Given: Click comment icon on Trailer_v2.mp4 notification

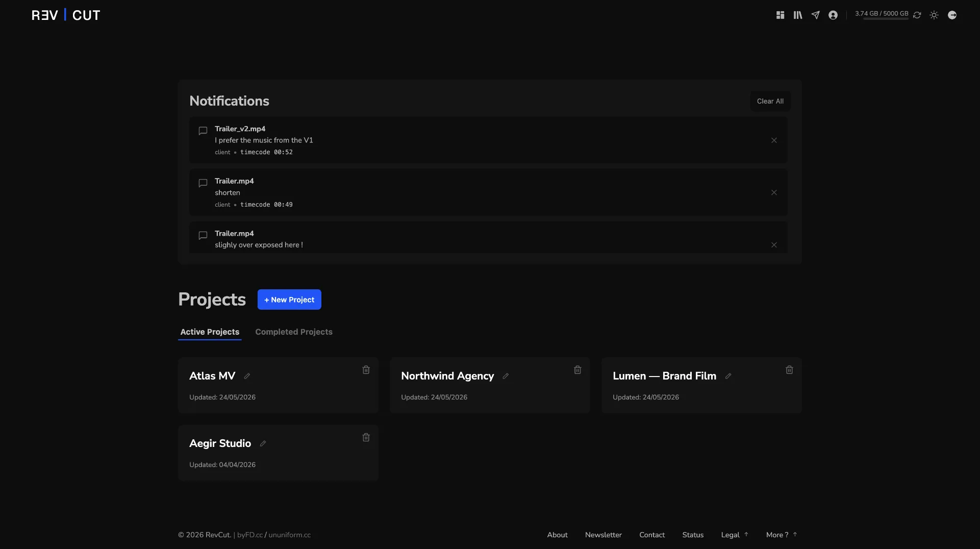Looking at the screenshot, I should 203,131.
